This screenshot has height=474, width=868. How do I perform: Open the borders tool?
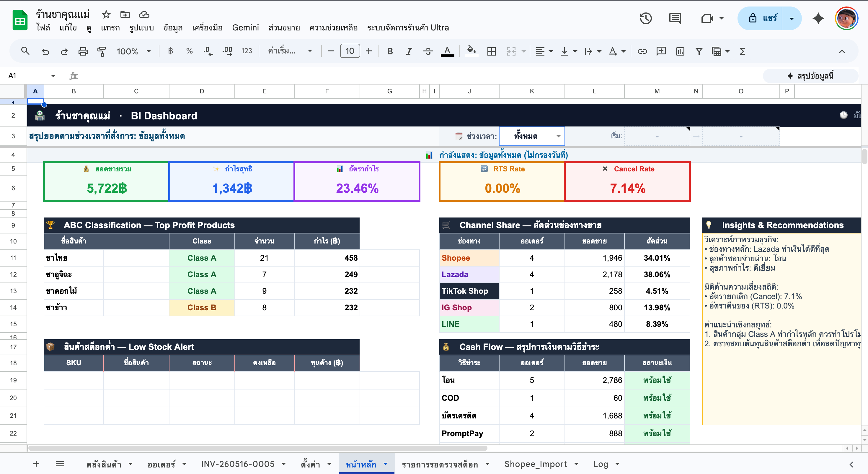coord(491,51)
